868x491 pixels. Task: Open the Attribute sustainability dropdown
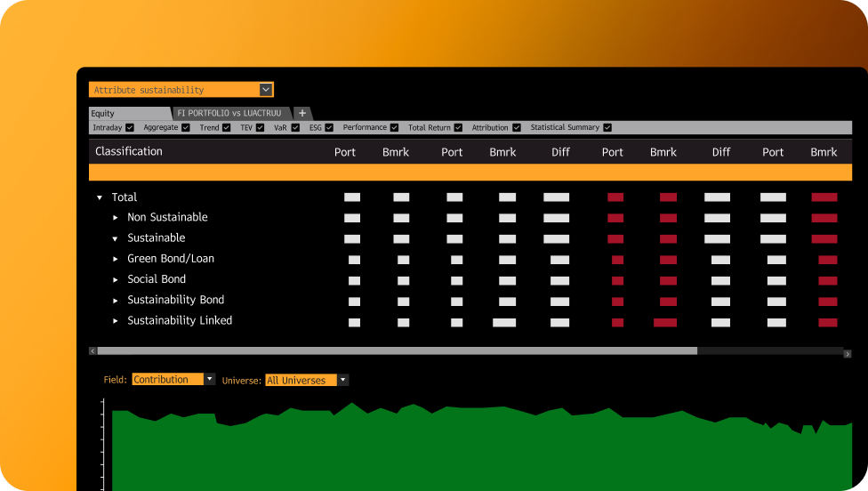265,90
